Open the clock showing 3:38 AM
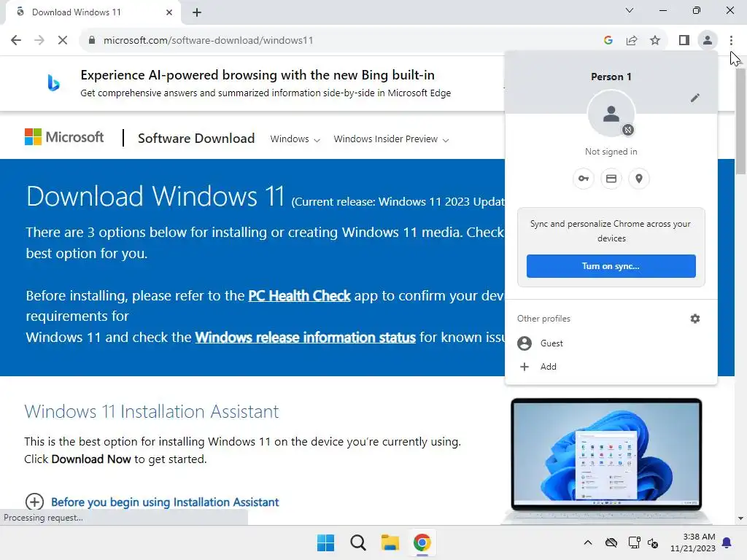This screenshot has width=747, height=560. (x=693, y=542)
